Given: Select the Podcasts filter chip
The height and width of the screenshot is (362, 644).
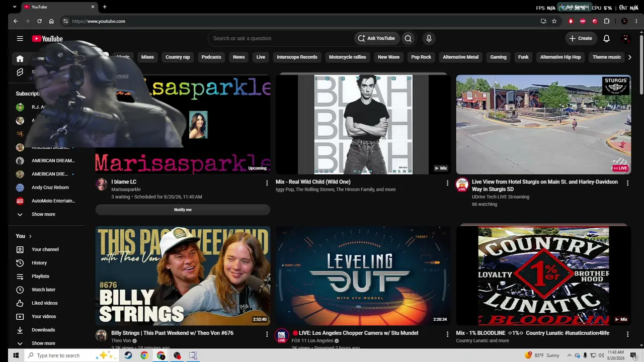Looking at the screenshot, I should tap(211, 57).
